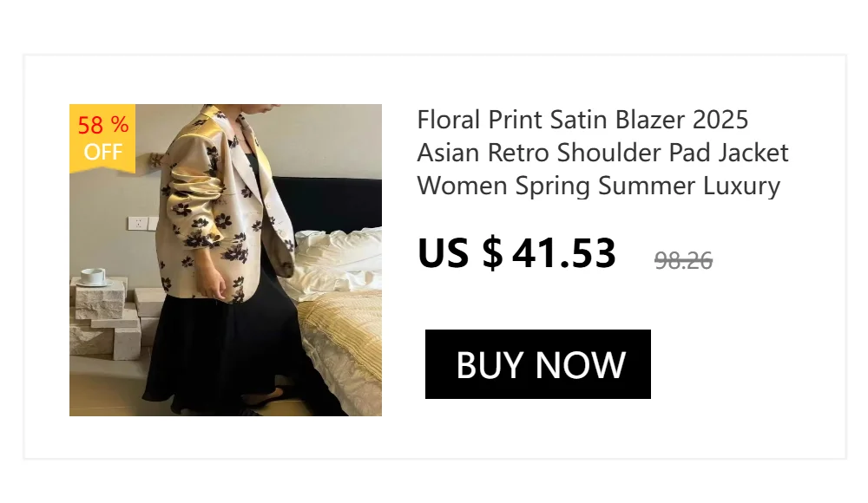Open the Floral Print Satin Blazer title link

pos(602,152)
